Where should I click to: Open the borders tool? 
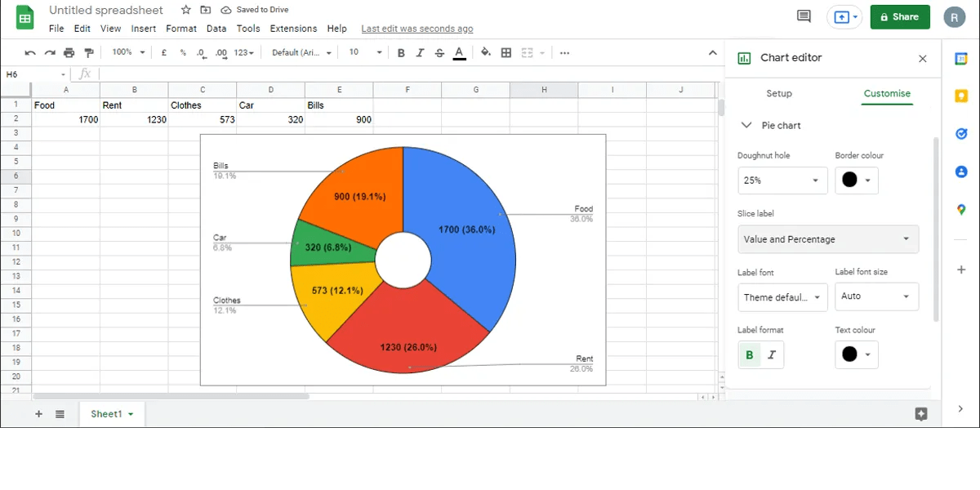506,52
